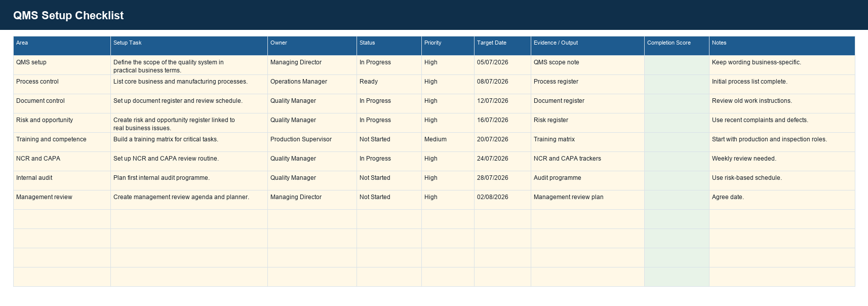Image resolution: width=868 pixels, height=306 pixels.
Task: Select 'Set up NCR and CAPA review routine' cell
Action: pyautogui.click(x=189, y=161)
